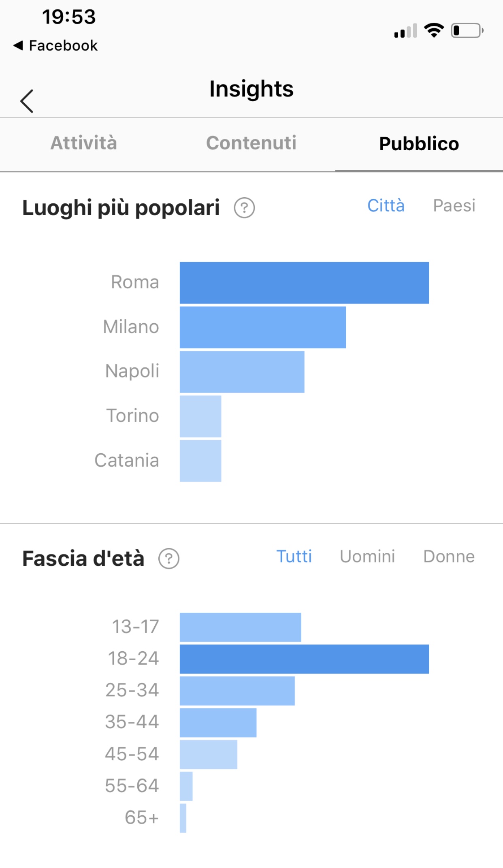Open the Contenuti tab
This screenshot has width=503, height=868.
pyautogui.click(x=251, y=143)
